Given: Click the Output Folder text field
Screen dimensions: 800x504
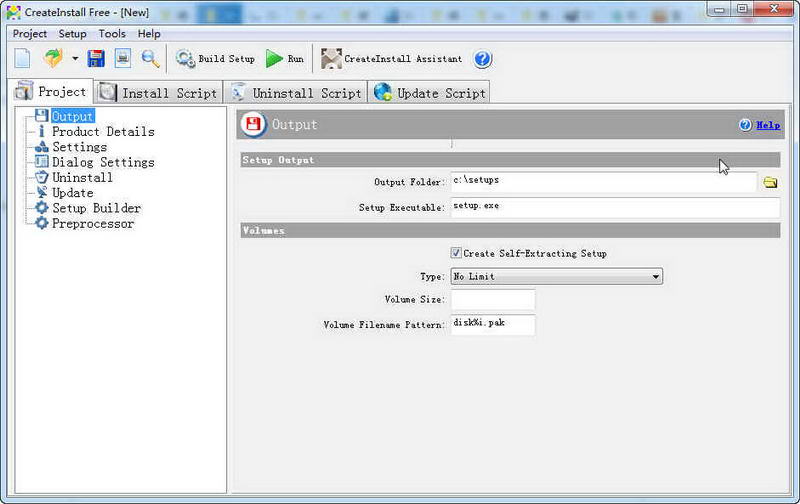Looking at the screenshot, I should [x=603, y=182].
